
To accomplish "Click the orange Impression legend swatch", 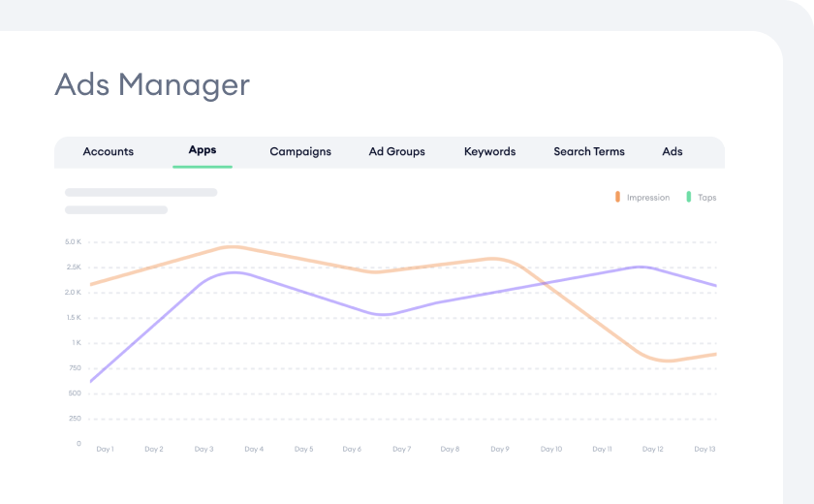I will (x=617, y=197).
